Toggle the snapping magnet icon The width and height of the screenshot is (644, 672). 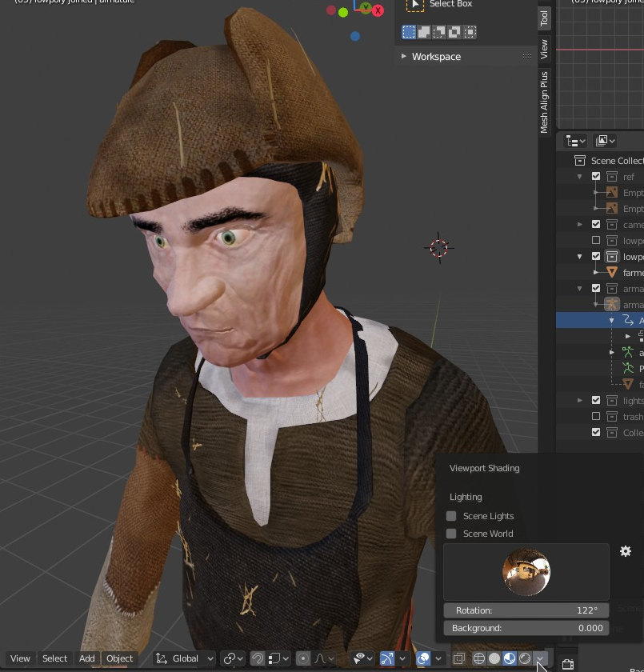pos(258,658)
